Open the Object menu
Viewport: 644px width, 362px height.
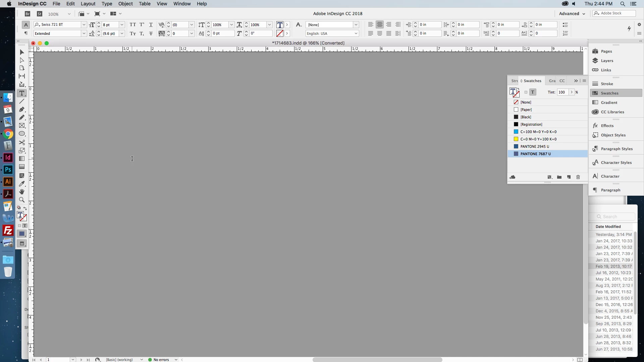tap(125, 4)
